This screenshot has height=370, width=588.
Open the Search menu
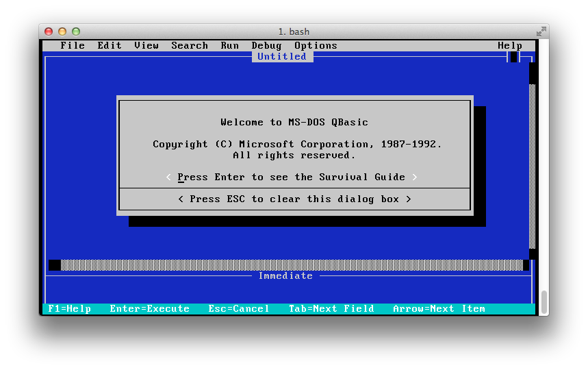click(190, 45)
